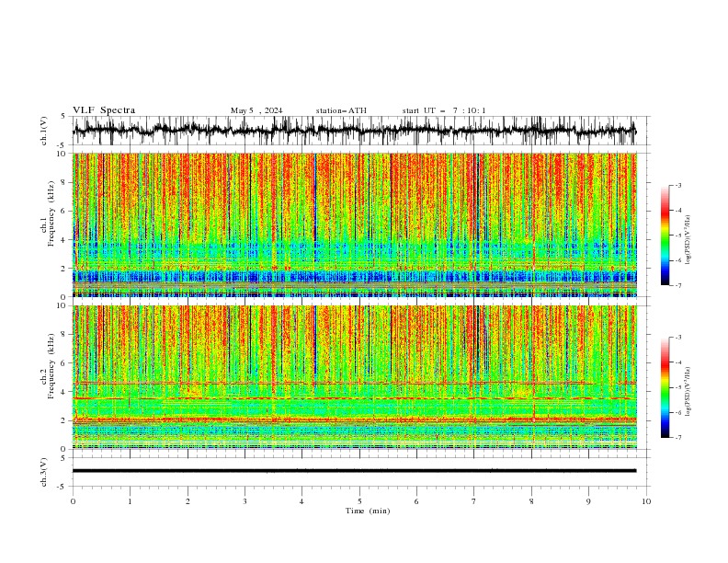Click the "9" time axis tick label
The width and height of the screenshot is (728, 563).
tap(588, 501)
